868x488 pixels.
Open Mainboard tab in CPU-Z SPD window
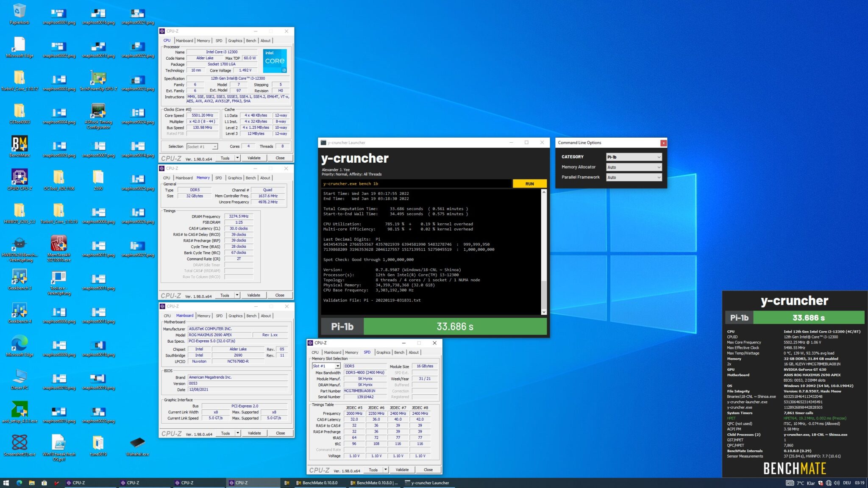tap(332, 352)
